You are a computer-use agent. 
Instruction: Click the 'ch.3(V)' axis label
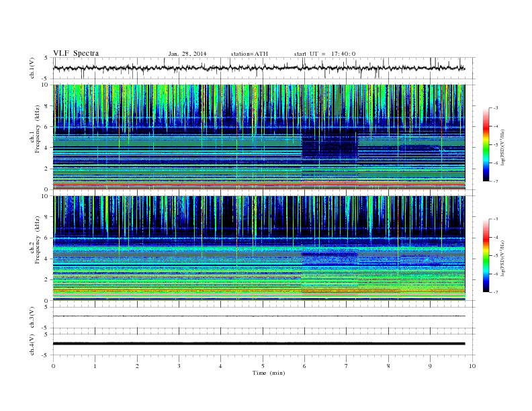pos(32,318)
